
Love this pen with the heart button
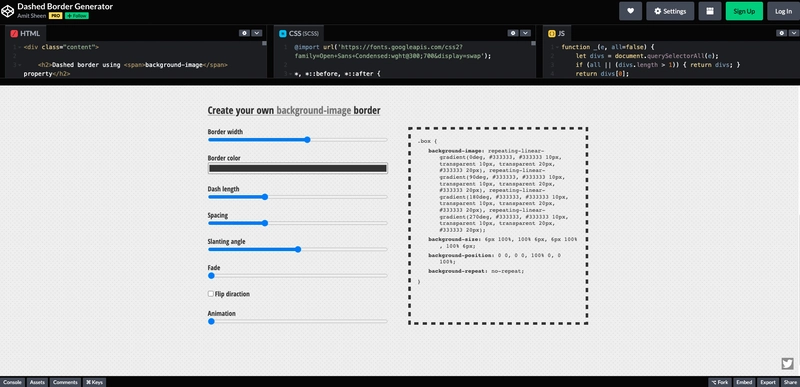(630, 11)
